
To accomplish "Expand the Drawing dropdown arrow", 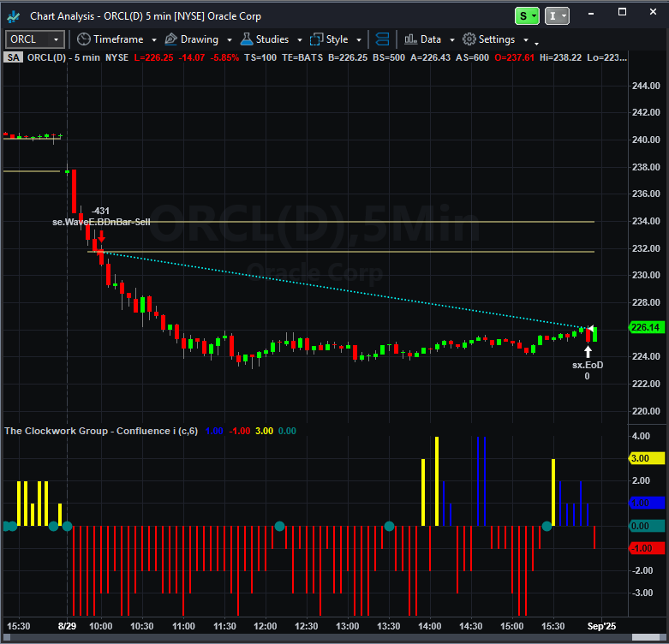I will pos(230,40).
